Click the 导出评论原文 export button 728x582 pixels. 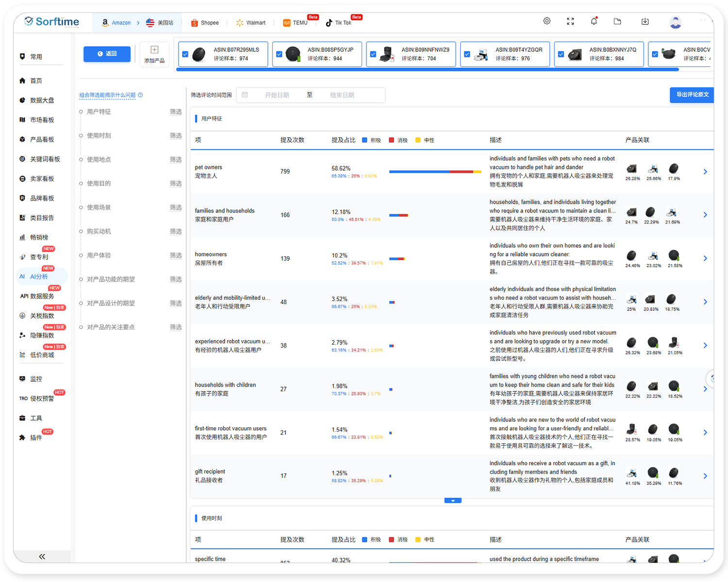coord(692,95)
